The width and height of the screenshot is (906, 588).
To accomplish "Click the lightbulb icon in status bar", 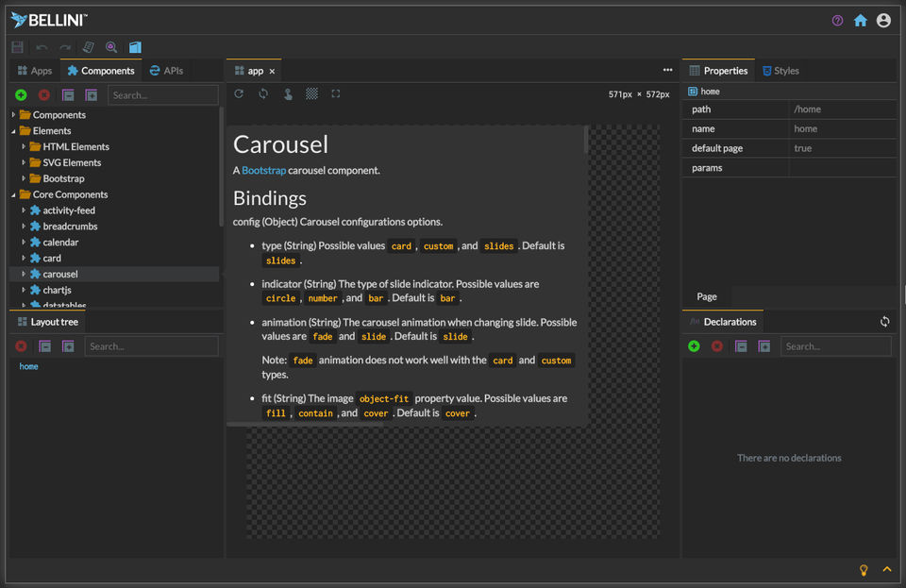I will [x=863, y=569].
